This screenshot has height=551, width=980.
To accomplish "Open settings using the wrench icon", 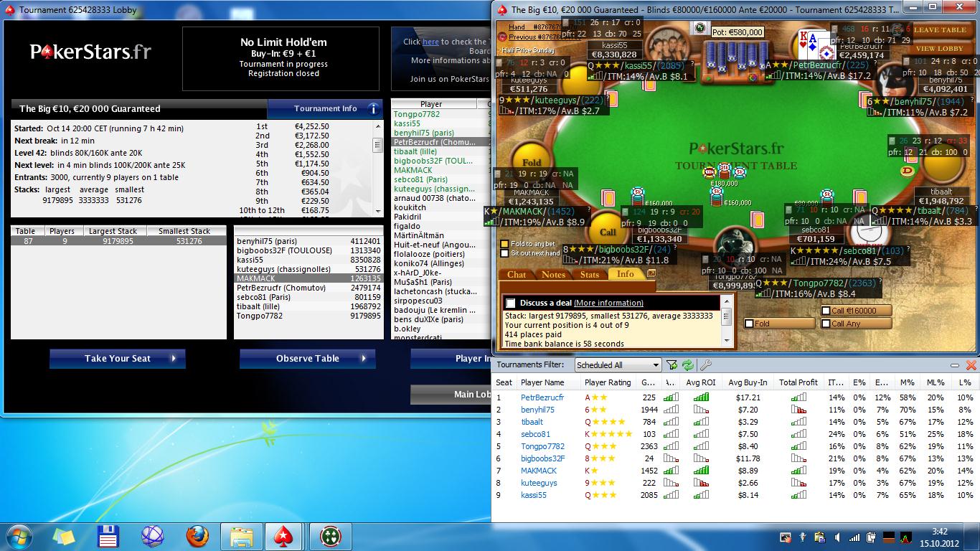I will pos(705,365).
